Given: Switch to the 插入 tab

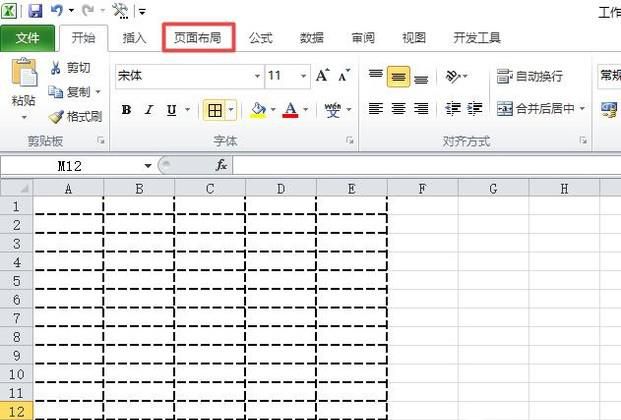Looking at the screenshot, I should point(134,38).
